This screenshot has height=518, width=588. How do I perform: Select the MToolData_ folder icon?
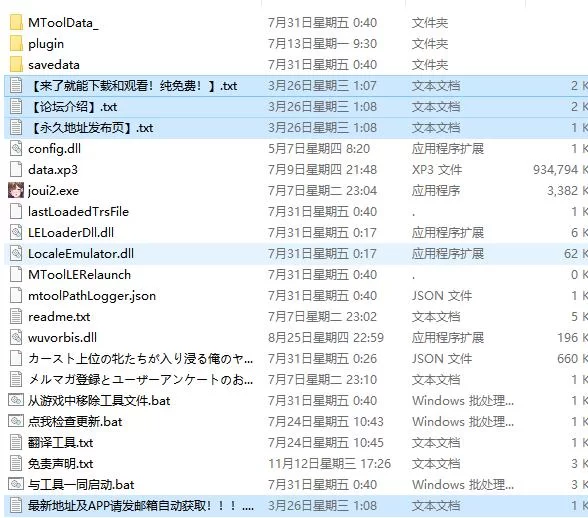tap(16, 23)
